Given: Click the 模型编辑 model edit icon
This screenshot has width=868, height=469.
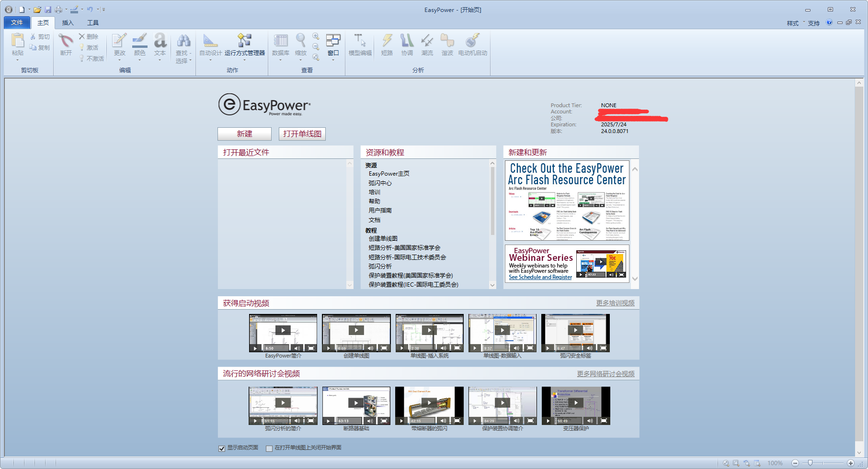Looking at the screenshot, I should coord(360,40).
